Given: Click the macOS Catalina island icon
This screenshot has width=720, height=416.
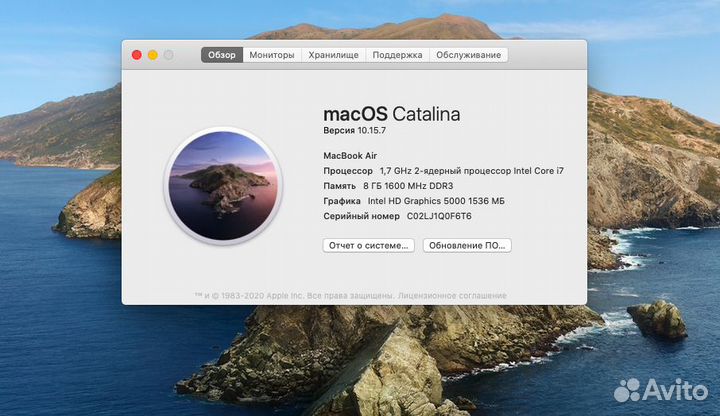Looking at the screenshot, I should (224, 186).
